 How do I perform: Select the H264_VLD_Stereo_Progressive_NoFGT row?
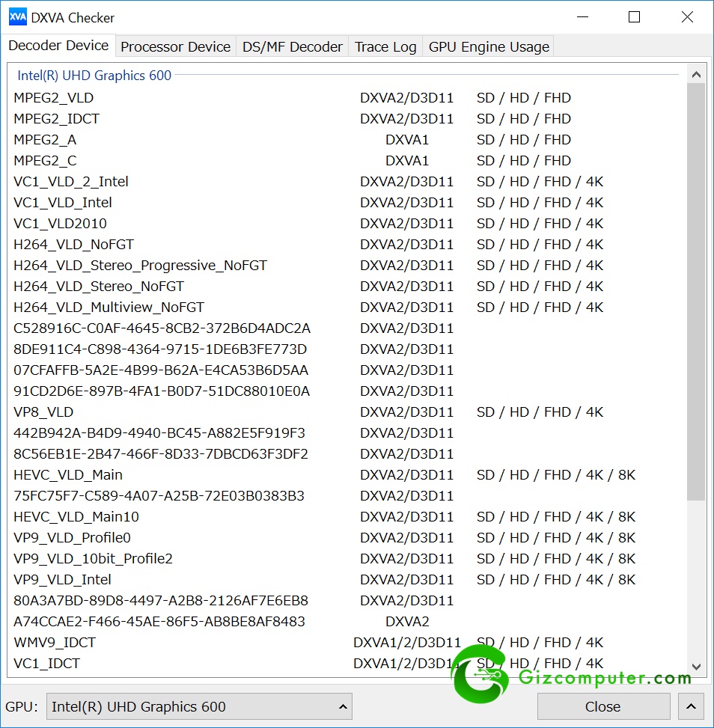click(x=346, y=266)
